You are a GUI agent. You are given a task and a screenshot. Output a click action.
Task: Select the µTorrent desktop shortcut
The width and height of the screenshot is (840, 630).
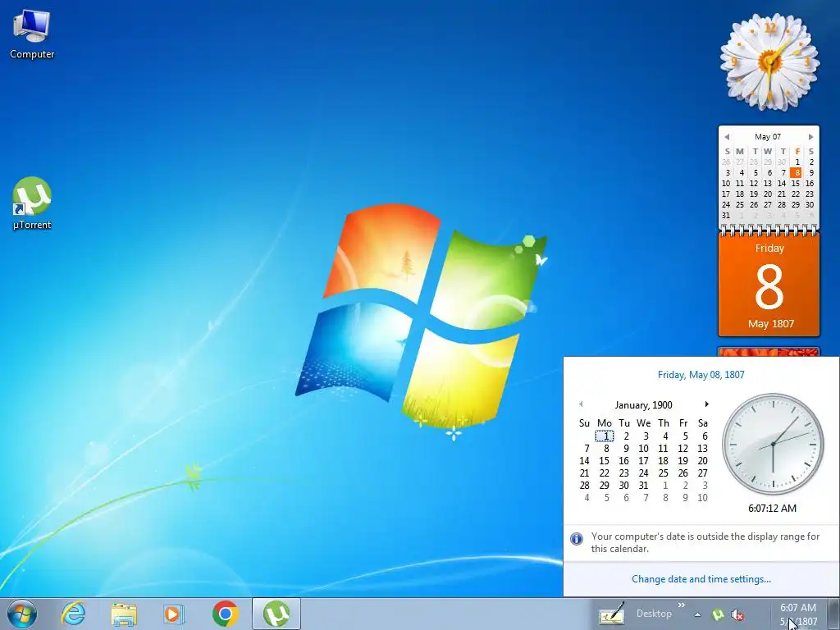coord(32,203)
